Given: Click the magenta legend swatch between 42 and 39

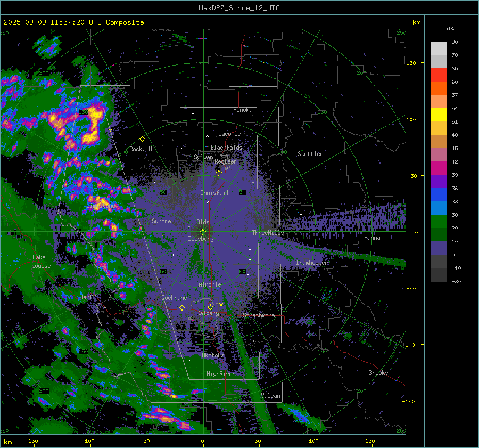Looking at the screenshot, I should [x=439, y=168].
